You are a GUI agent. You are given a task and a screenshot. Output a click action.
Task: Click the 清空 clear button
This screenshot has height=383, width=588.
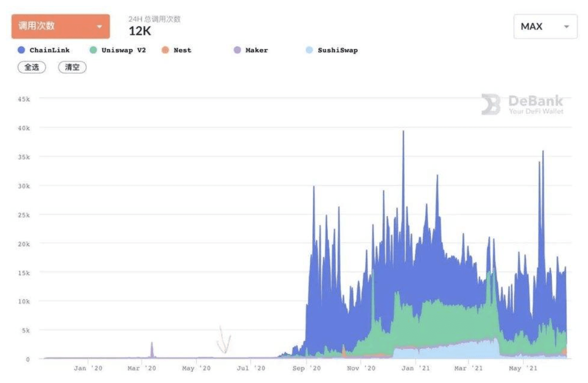tap(72, 67)
